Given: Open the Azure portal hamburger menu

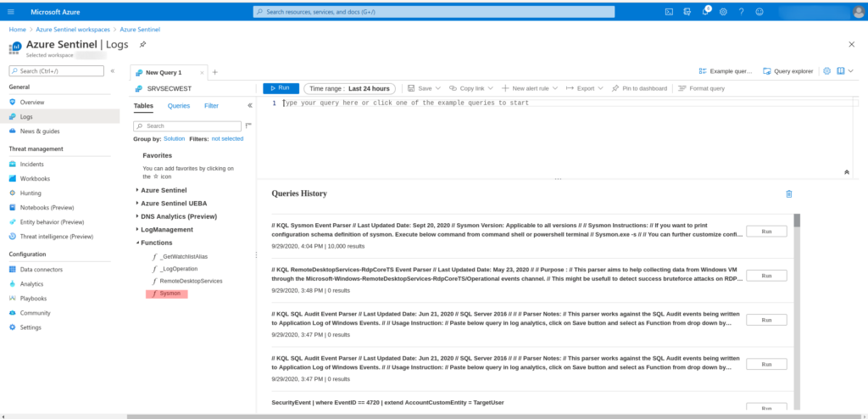Looking at the screenshot, I should pos(12,12).
